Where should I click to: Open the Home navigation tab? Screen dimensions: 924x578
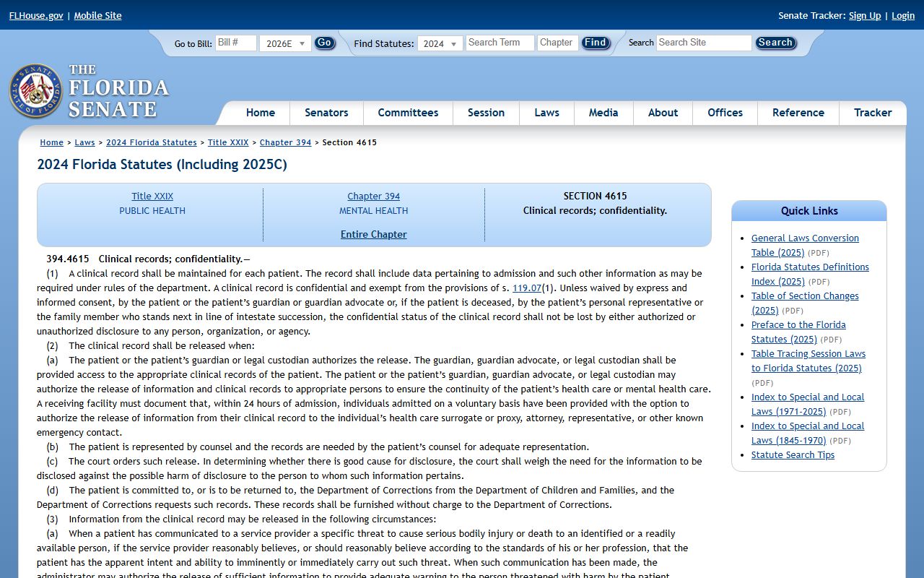point(261,113)
